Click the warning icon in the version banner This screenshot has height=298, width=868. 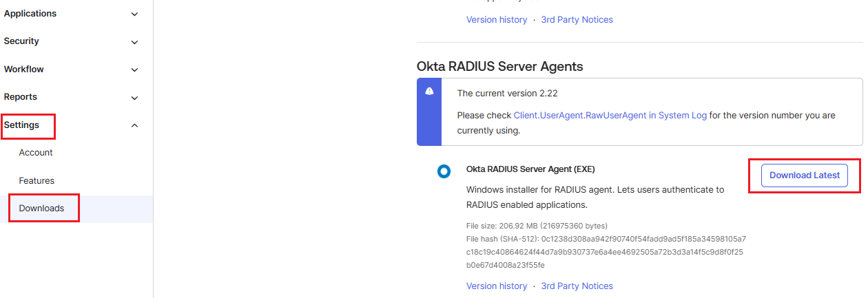[429, 91]
